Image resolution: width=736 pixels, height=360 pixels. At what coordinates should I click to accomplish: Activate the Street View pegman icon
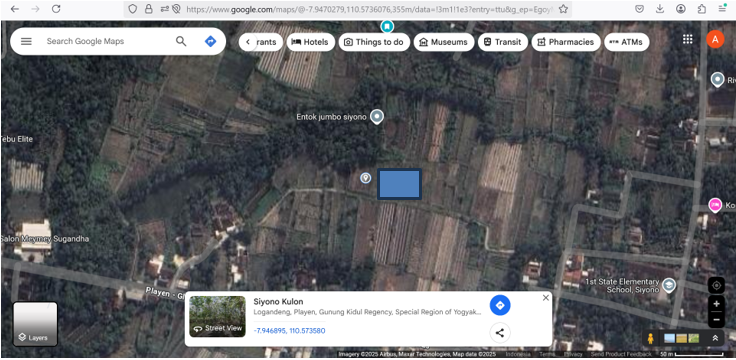coord(651,338)
